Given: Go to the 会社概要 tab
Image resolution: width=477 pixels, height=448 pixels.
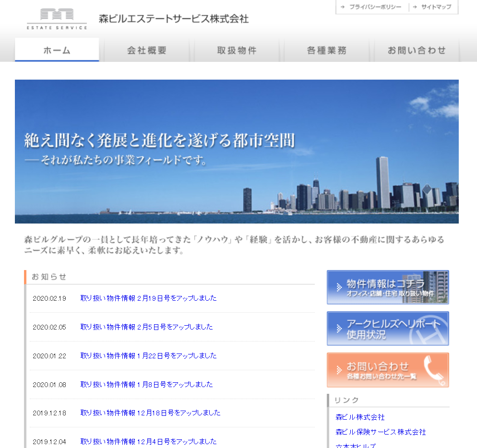Looking at the screenshot, I should pyautogui.click(x=147, y=50).
